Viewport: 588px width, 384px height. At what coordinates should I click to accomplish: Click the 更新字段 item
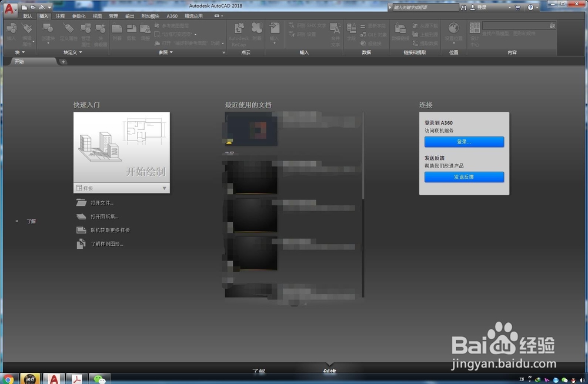[373, 26]
